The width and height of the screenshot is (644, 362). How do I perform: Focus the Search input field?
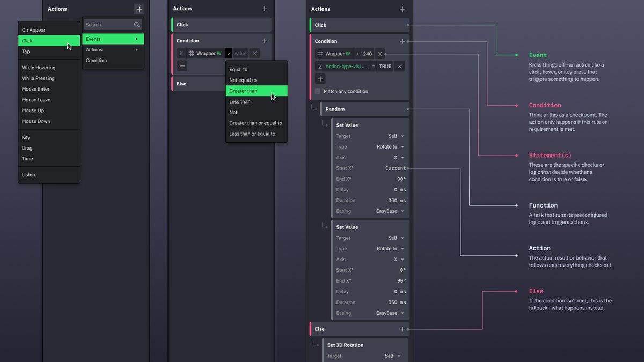pos(113,25)
